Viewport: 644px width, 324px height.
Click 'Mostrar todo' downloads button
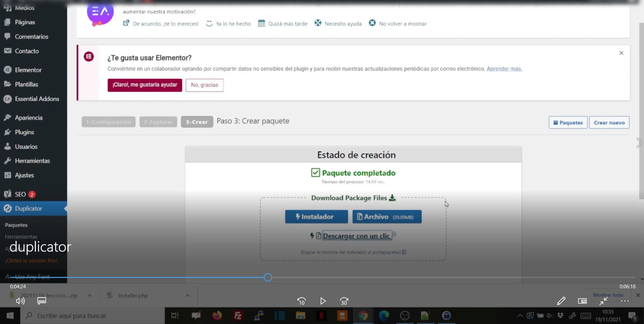pos(608,295)
